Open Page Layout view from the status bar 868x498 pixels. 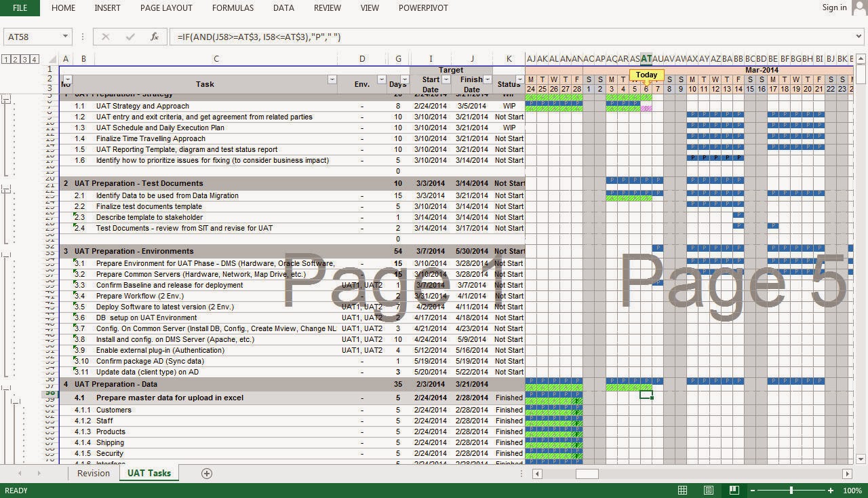coord(707,490)
